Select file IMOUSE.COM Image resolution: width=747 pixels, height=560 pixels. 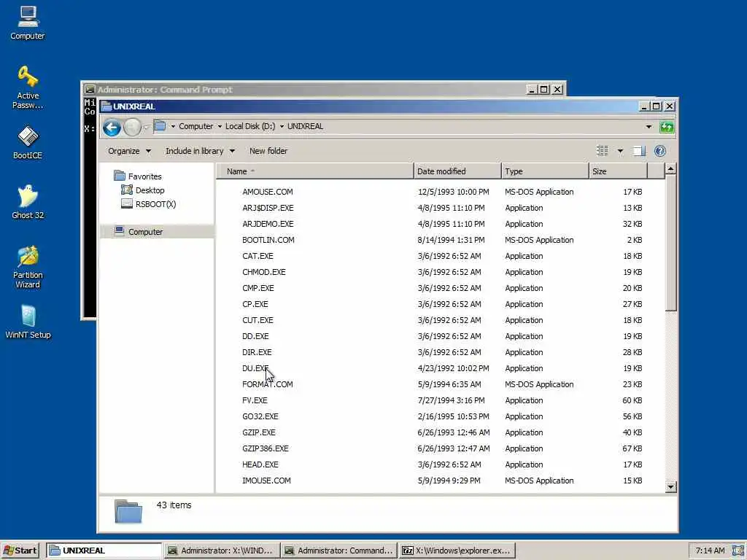(266, 481)
